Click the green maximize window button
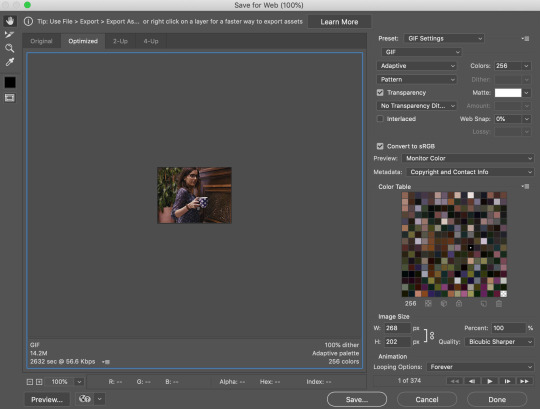This screenshot has height=409, width=540. pos(28,5)
